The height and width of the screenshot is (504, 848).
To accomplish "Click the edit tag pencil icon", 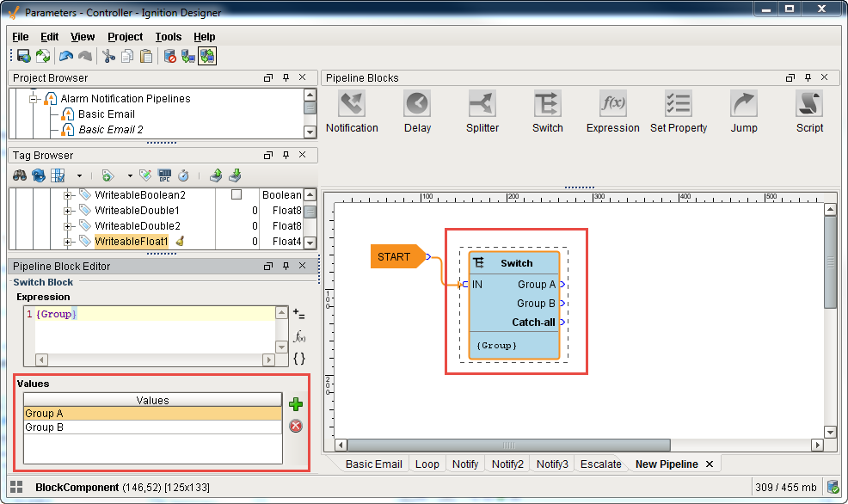I will pos(145,175).
